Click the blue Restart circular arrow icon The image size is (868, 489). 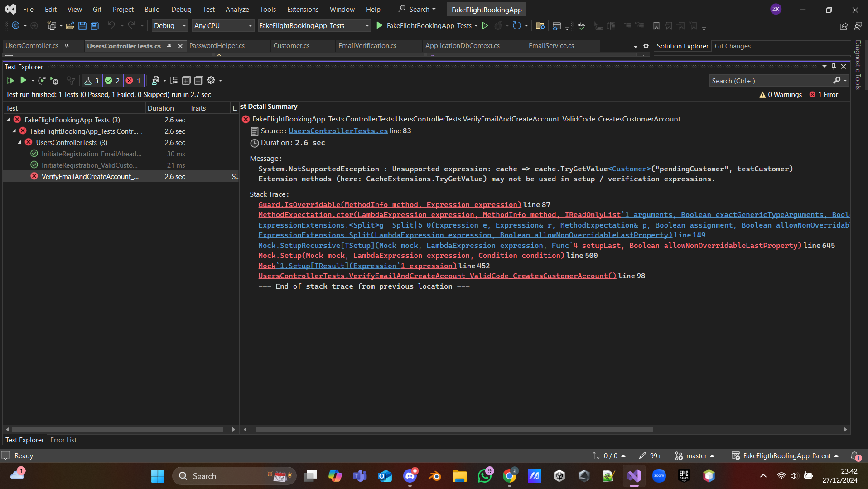pyautogui.click(x=516, y=26)
